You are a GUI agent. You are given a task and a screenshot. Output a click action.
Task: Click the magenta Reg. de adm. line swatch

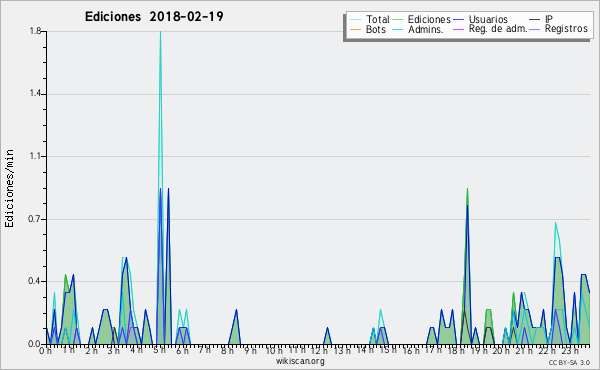click(458, 29)
